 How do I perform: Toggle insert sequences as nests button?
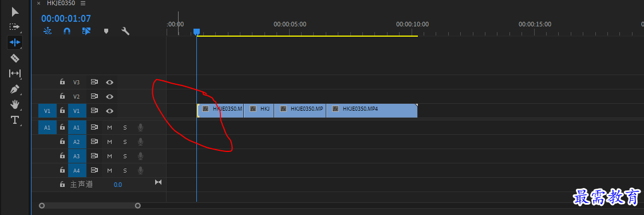[x=48, y=31]
